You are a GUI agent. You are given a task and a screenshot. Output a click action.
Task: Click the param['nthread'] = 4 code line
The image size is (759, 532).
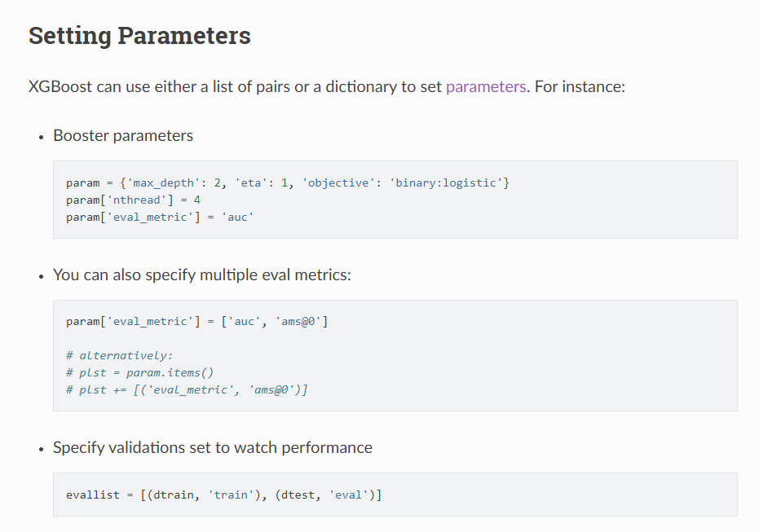coord(134,199)
